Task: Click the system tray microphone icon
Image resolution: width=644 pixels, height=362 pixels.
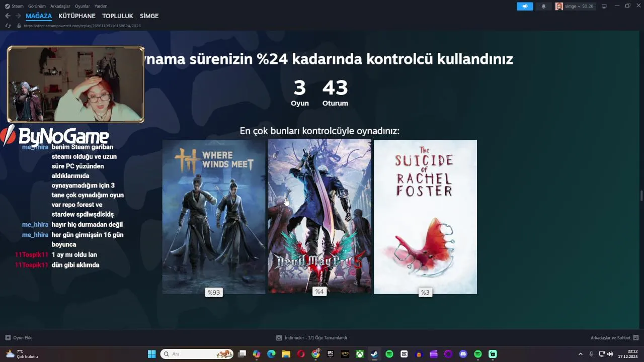Action: (591, 354)
